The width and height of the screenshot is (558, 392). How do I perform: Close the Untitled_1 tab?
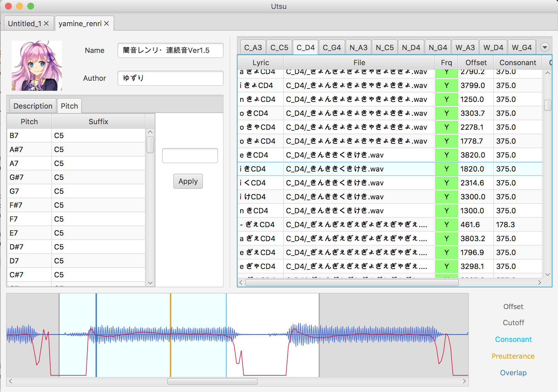coord(46,24)
